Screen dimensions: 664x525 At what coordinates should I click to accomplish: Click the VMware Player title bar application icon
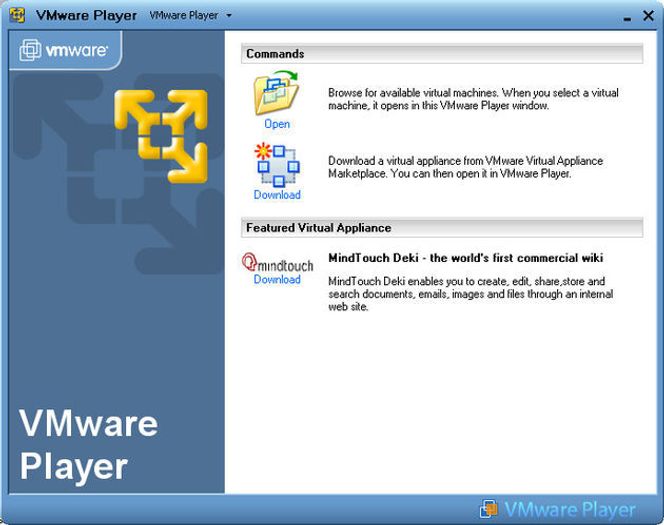tap(17, 15)
